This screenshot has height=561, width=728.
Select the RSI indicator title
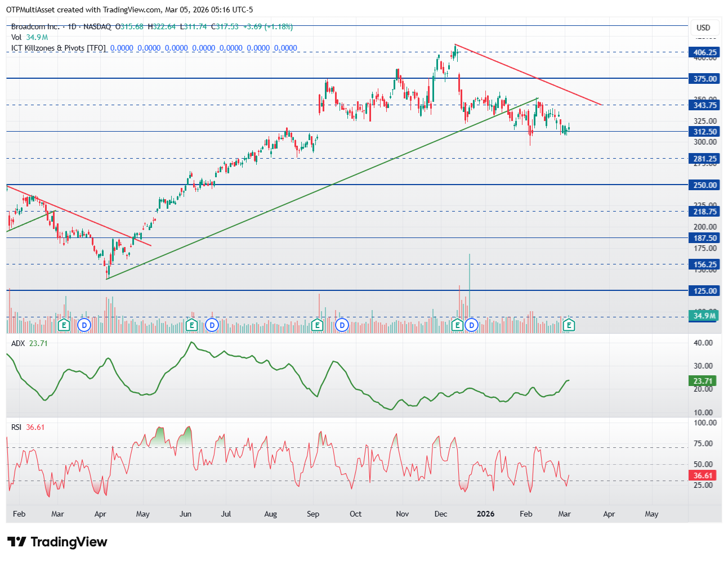[x=16, y=427]
